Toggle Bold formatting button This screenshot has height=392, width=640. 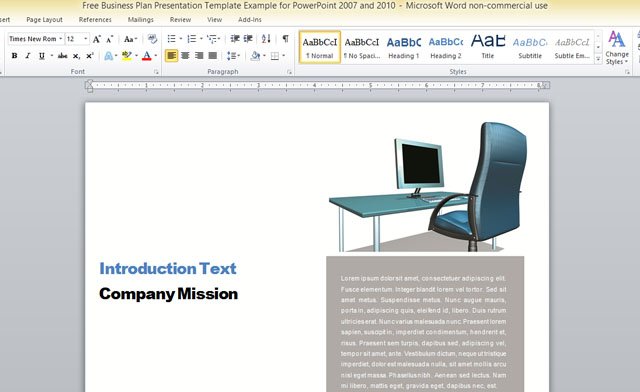tap(14, 56)
